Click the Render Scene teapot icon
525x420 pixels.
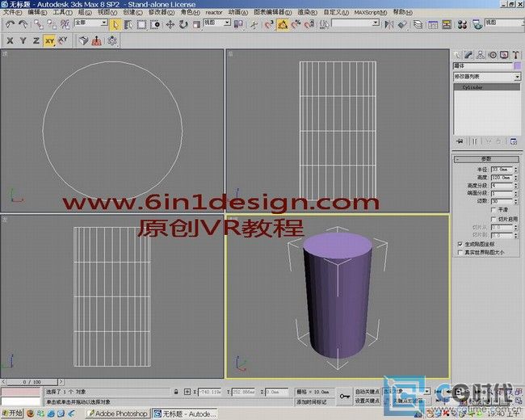(477, 24)
